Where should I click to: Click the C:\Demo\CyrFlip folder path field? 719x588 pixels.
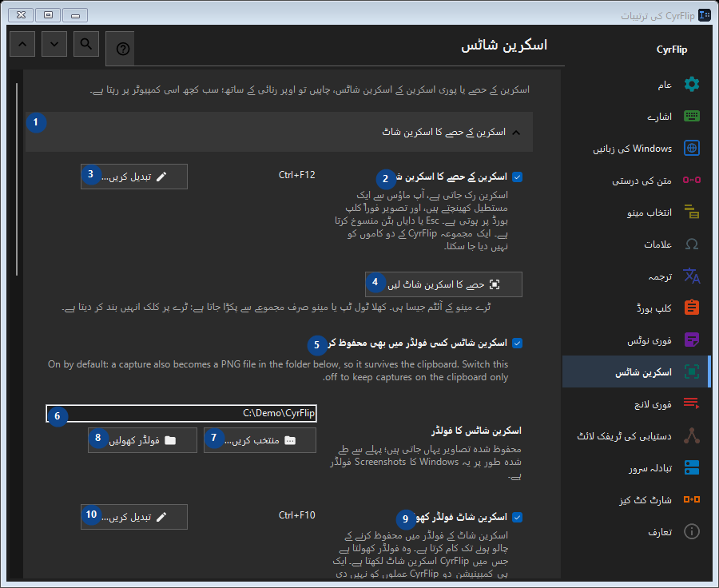point(181,413)
